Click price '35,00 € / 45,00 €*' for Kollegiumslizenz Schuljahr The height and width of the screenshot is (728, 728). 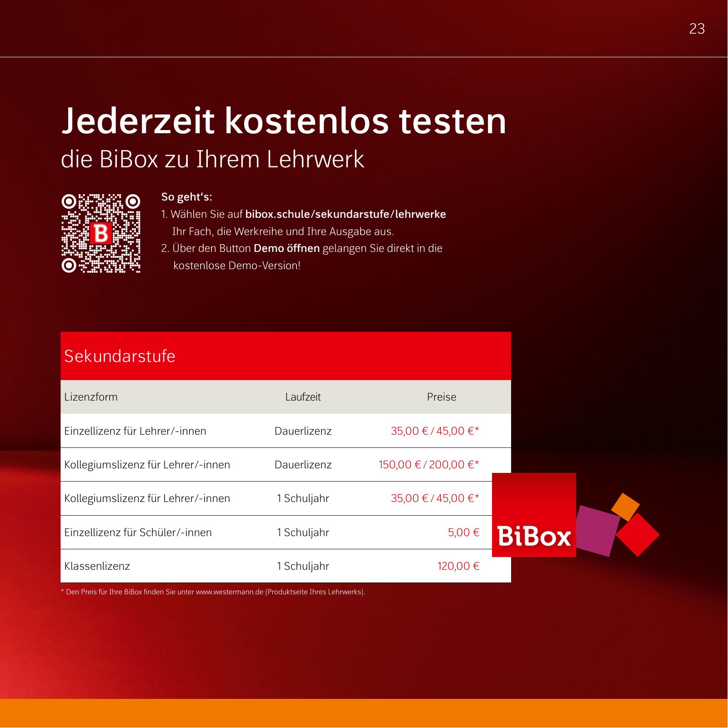coord(435,498)
